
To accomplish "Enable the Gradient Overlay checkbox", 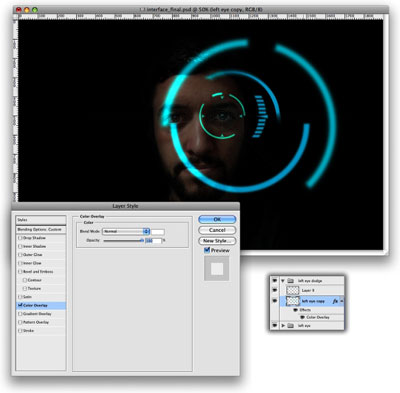I will [20, 314].
